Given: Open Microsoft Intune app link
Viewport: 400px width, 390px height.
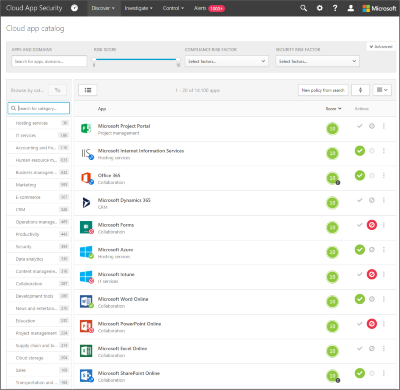Looking at the screenshot, I should (116, 274).
